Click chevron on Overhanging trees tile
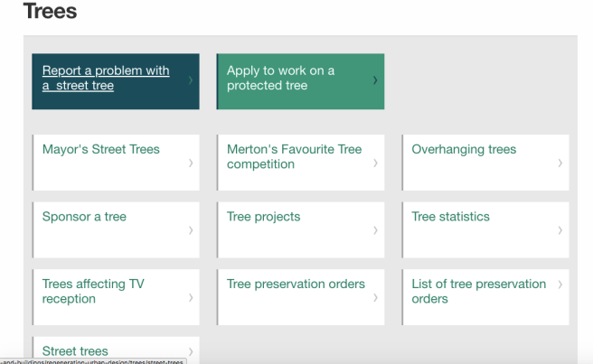The image size is (593, 364). coord(560,163)
